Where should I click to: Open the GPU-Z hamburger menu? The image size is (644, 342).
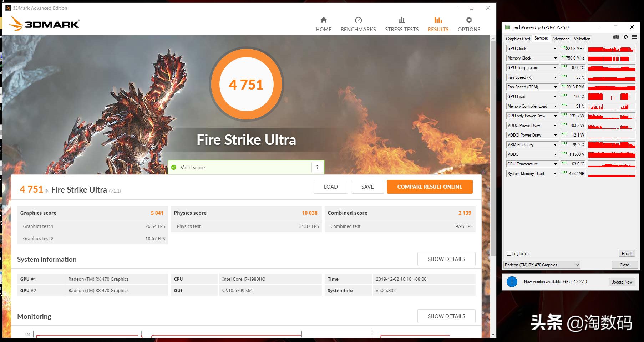click(x=634, y=37)
